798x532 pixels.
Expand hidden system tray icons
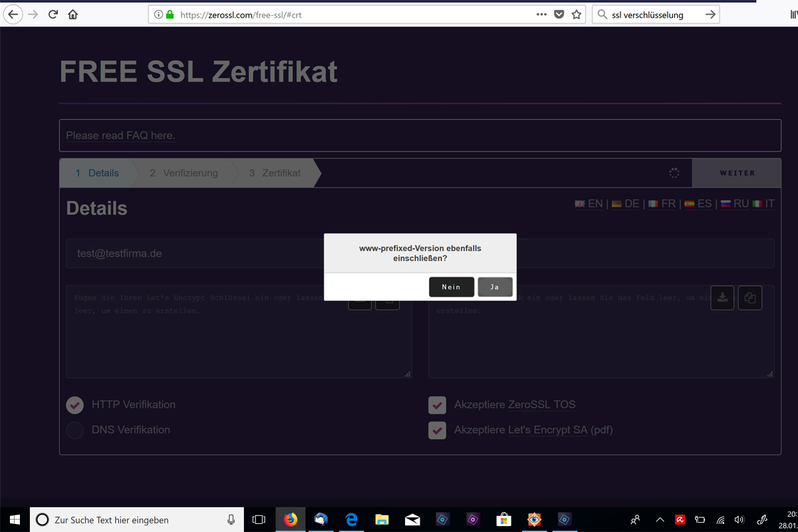660,519
